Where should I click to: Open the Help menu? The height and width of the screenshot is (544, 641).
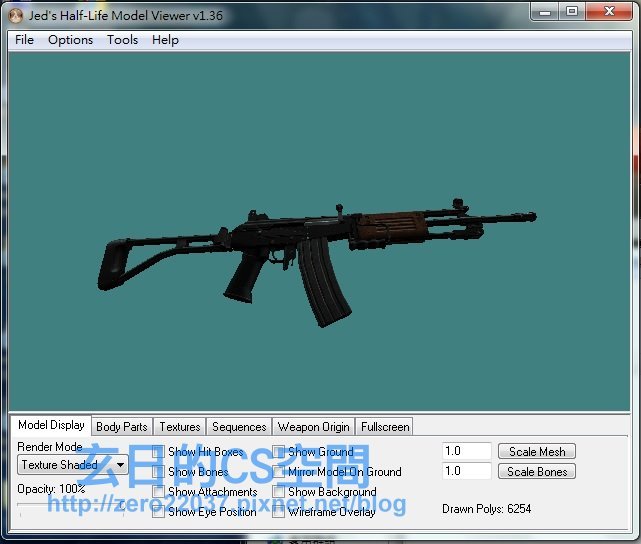(165, 40)
